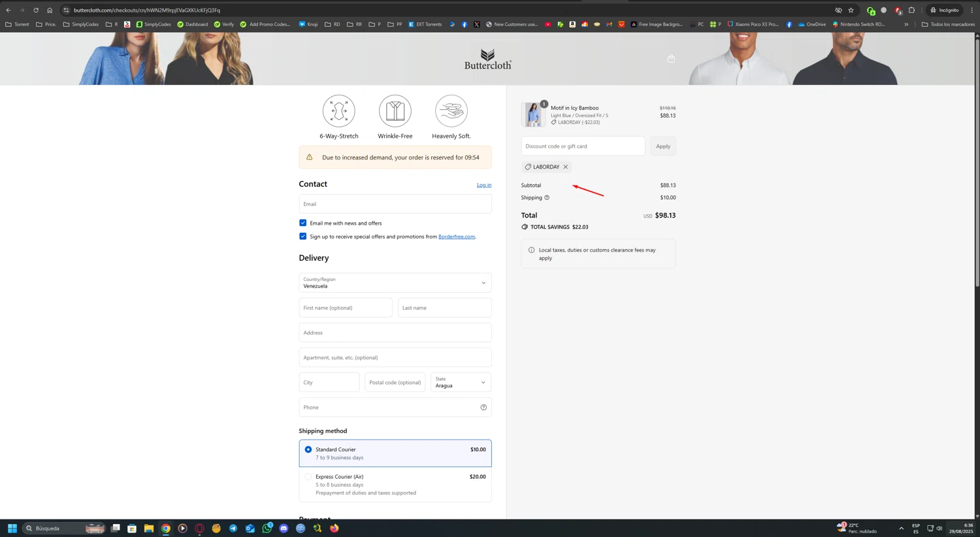Click the Windows taskbar Búsqueda search box
This screenshot has height=537, width=980.
(x=64, y=528)
